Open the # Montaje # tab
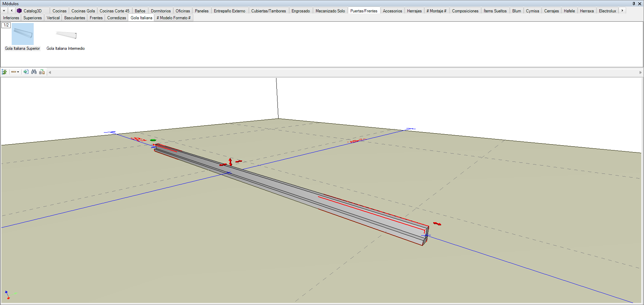 click(x=436, y=11)
